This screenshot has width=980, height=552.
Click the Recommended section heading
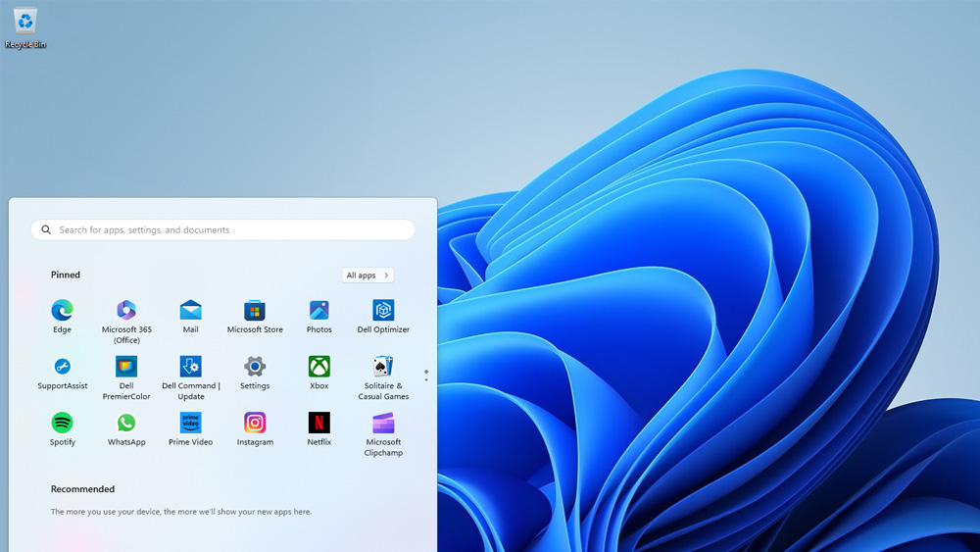click(x=82, y=489)
